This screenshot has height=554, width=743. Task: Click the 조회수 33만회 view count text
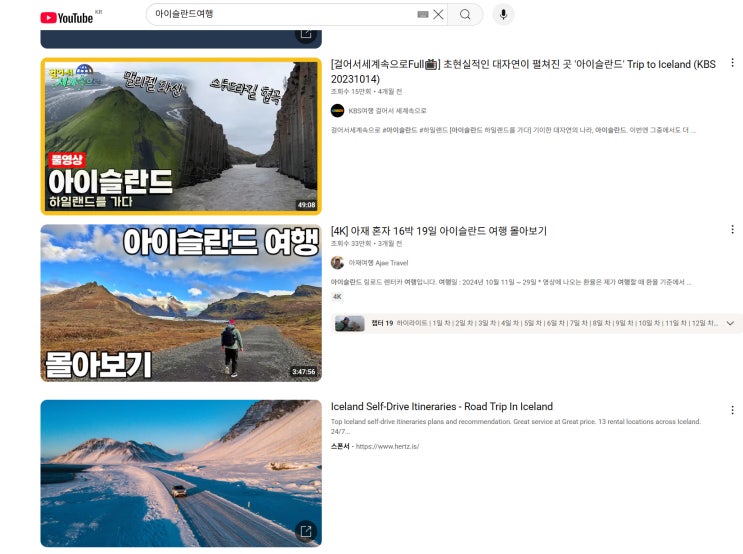click(351, 244)
